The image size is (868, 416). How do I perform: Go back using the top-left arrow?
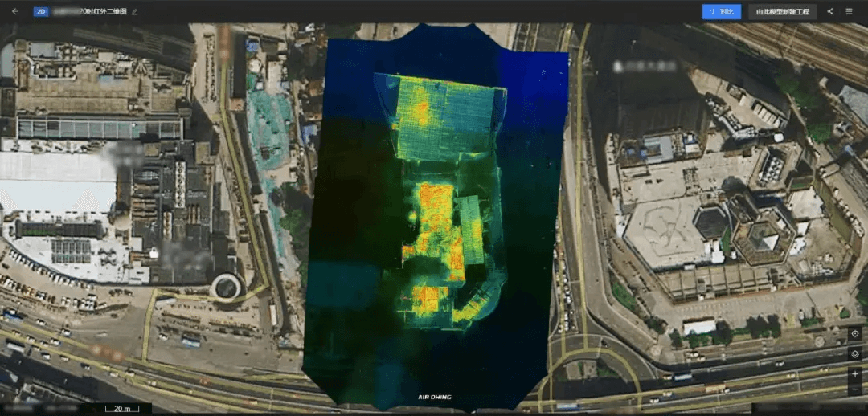point(15,11)
